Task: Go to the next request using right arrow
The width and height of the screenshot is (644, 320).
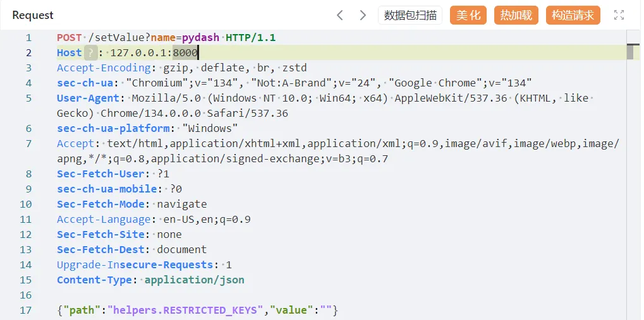Action: coord(363,15)
